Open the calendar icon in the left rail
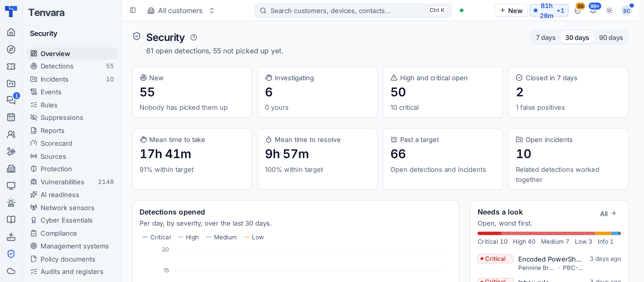This screenshot has width=644, height=282. (11, 117)
